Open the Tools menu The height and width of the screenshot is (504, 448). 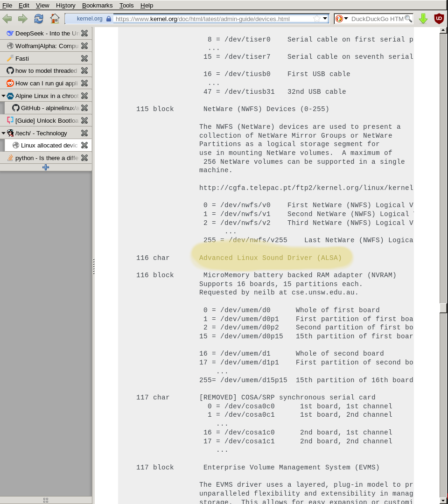point(126,6)
